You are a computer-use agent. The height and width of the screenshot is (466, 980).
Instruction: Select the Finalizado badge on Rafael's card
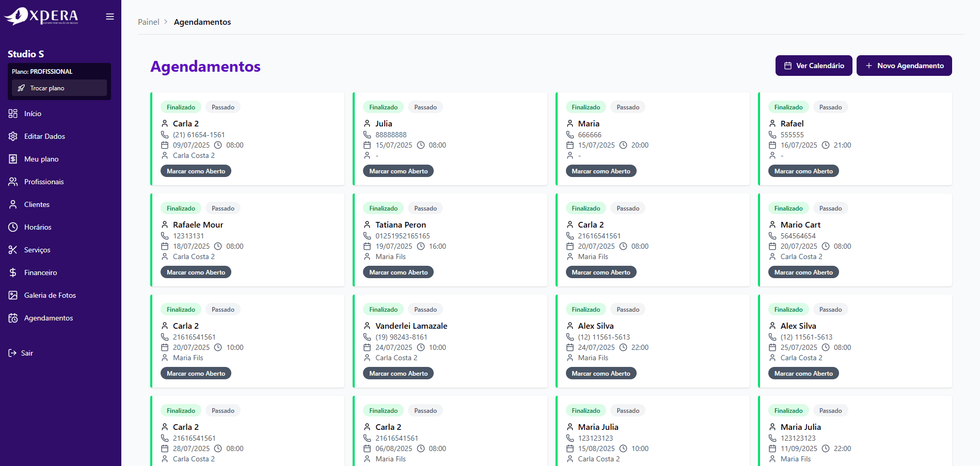788,107
